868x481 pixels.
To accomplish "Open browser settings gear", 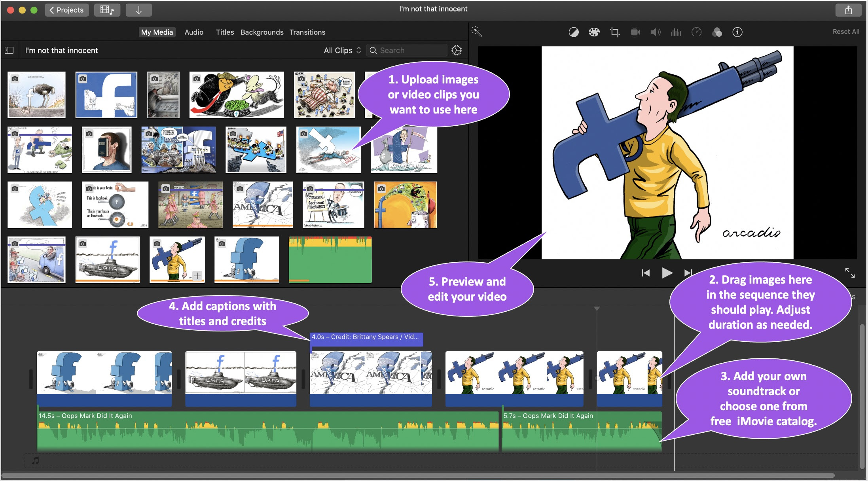I will 457,50.
